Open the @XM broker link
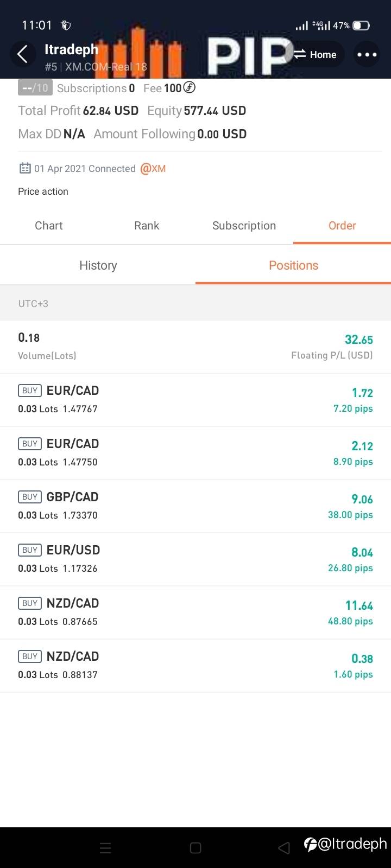Screen dimensions: 391x868 point(153,169)
